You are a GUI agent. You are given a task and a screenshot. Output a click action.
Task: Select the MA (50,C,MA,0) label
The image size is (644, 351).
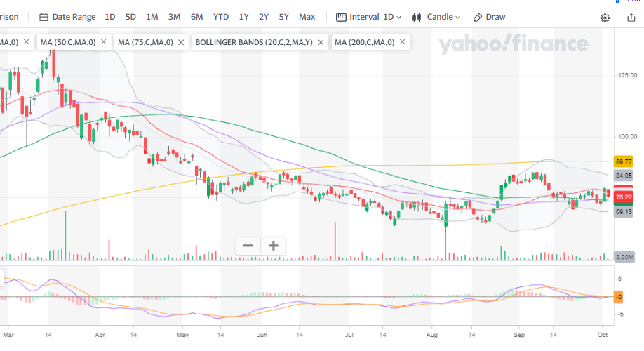tap(68, 42)
